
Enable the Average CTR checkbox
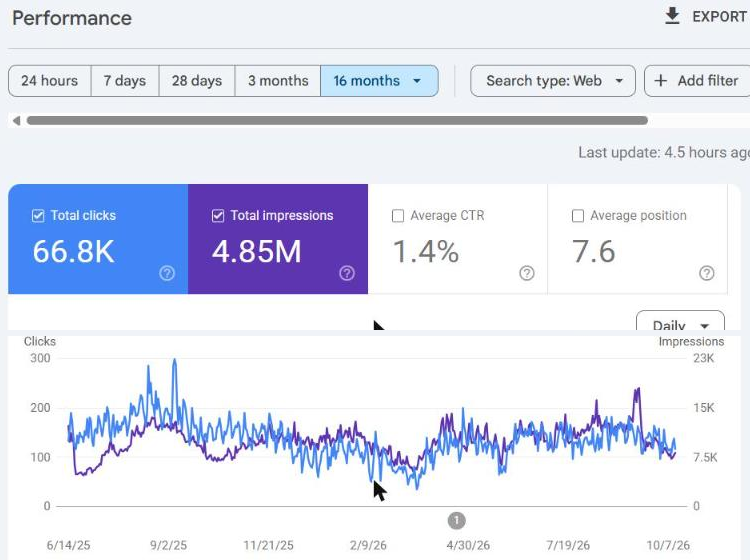[x=397, y=216]
